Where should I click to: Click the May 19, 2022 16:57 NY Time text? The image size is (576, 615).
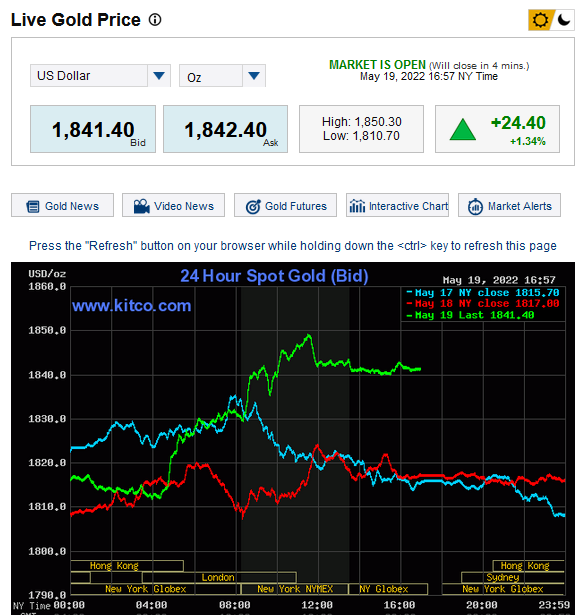429,76
